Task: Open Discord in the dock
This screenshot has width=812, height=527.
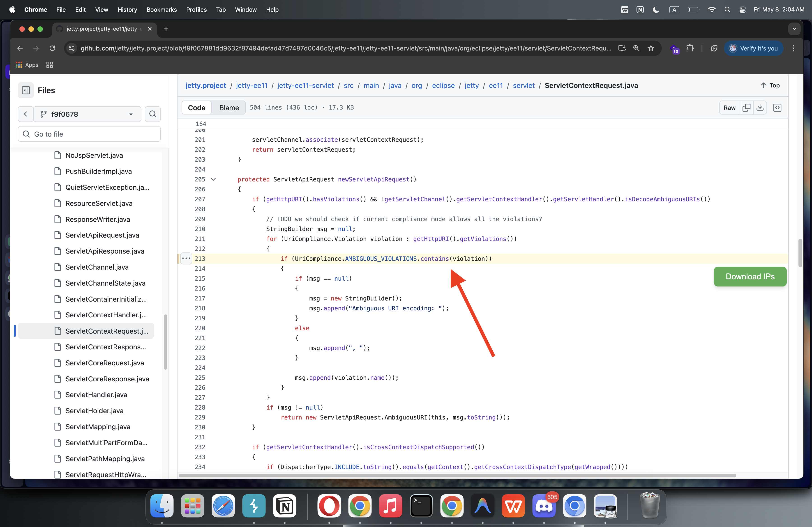Action: [x=544, y=506]
